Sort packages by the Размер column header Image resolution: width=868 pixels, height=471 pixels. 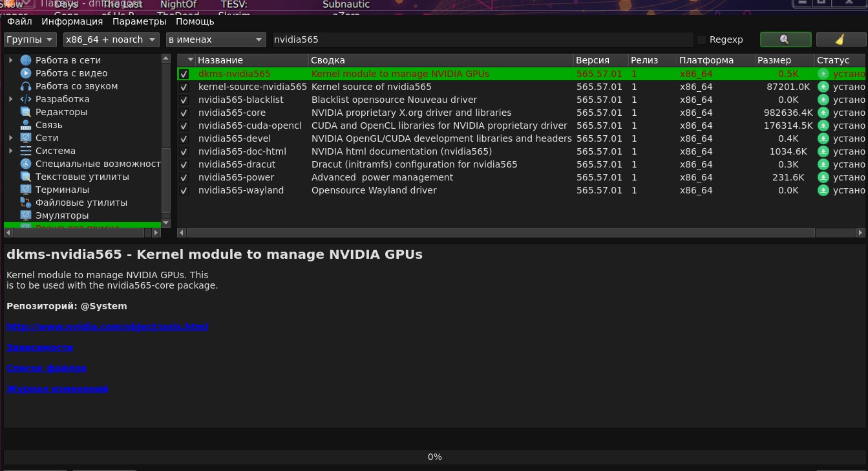pos(785,60)
